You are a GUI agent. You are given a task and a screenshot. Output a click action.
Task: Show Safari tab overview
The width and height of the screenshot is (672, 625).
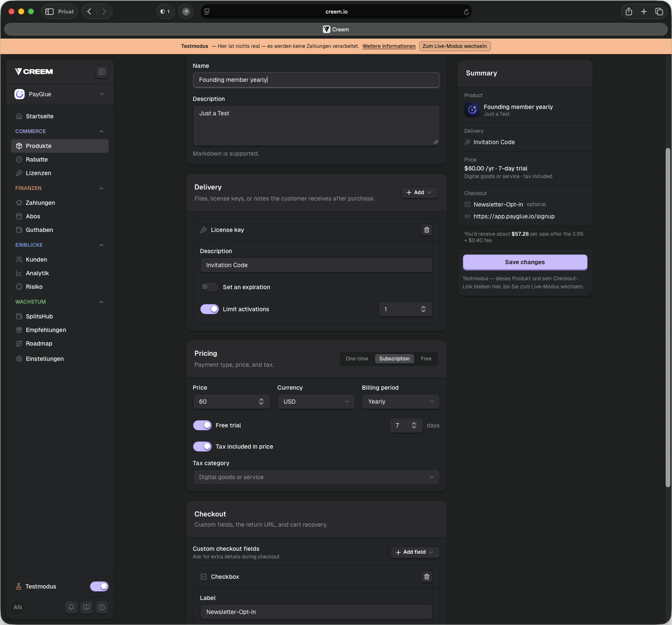click(659, 12)
